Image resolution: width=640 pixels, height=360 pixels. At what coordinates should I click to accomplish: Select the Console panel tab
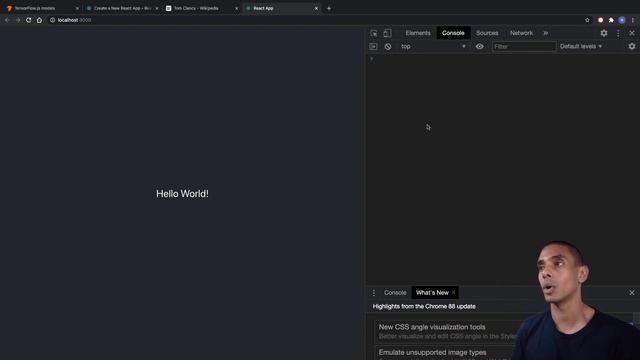coord(453,33)
